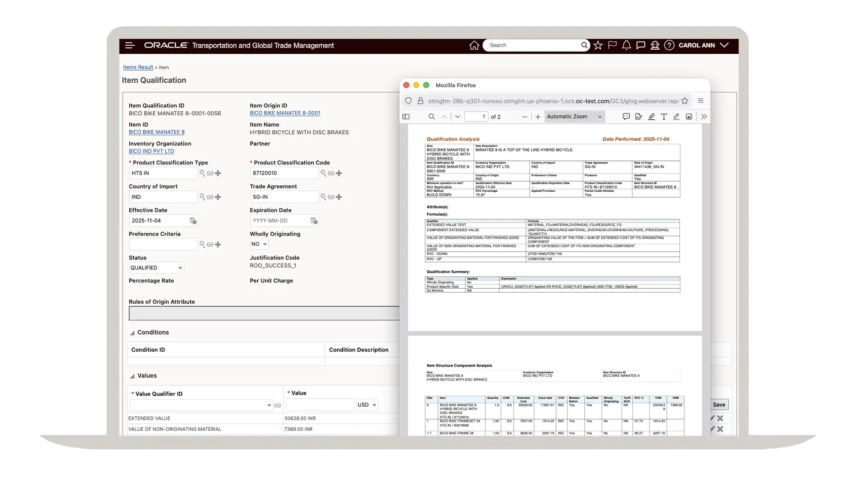Collapse the Conditions section

click(132, 333)
